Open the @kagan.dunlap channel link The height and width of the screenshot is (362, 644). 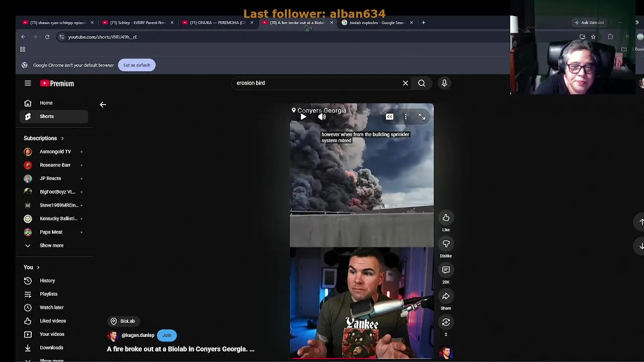(137, 335)
